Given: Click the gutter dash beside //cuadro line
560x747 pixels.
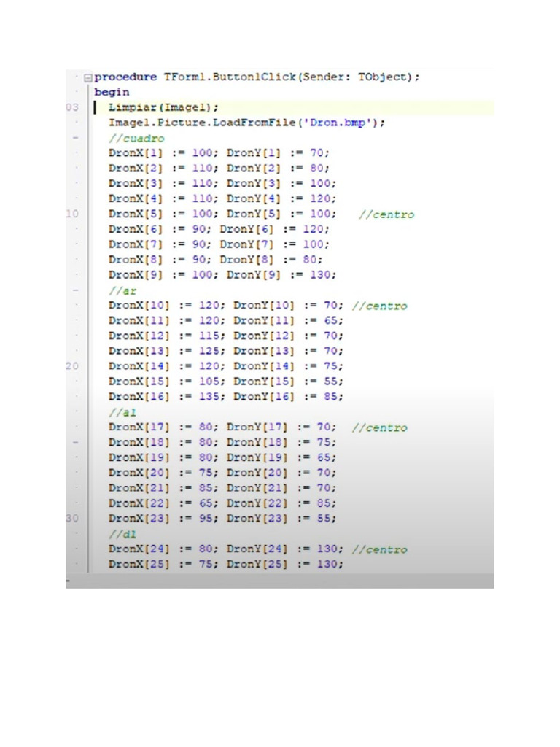Looking at the screenshot, I should pyautogui.click(x=75, y=138).
